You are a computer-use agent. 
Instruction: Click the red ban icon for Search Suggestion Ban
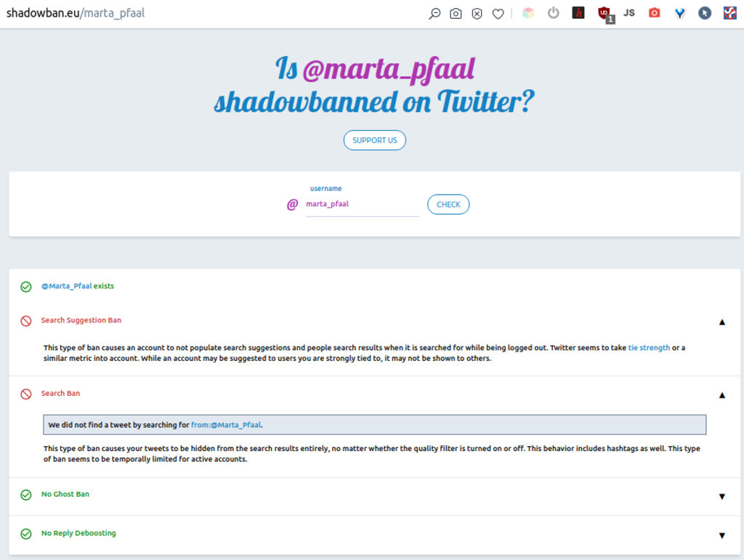tap(26, 321)
